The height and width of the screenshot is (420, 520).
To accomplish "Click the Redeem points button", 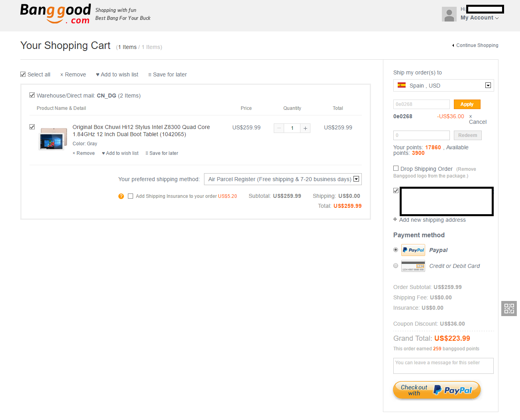I will [x=468, y=135].
